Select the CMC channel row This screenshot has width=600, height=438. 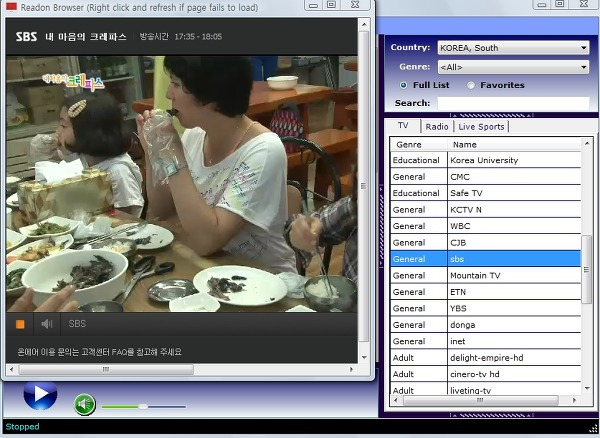click(x=485, y=177)
